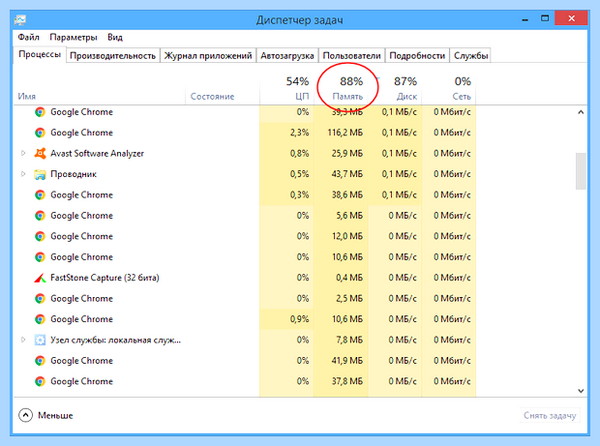Screen dimensions: 600x446
Task: Click Chrome icon in the 38,6 МБ row
Action: click(x=40, y=195)
